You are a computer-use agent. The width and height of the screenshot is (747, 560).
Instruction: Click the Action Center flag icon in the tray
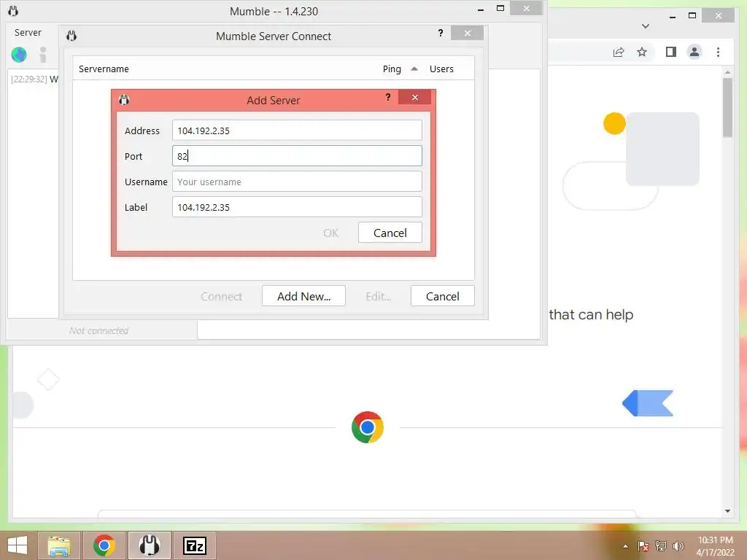point(643,546)
